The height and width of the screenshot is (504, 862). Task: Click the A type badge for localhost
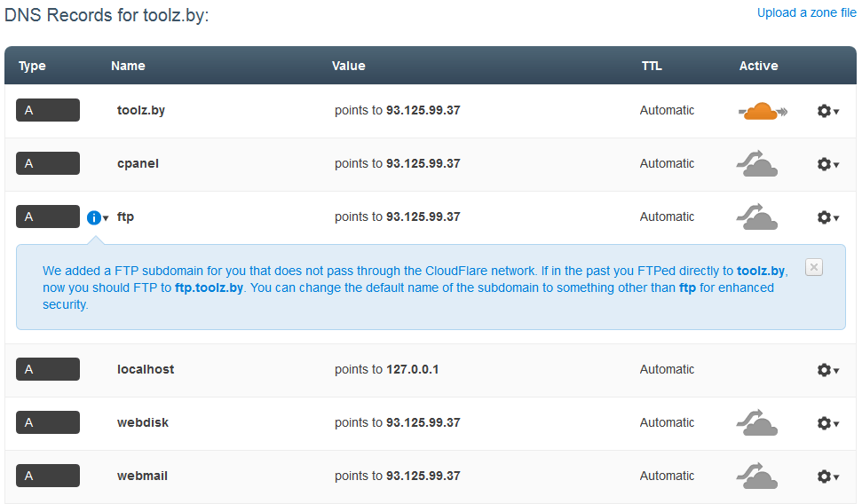click(x=48, y=369)
